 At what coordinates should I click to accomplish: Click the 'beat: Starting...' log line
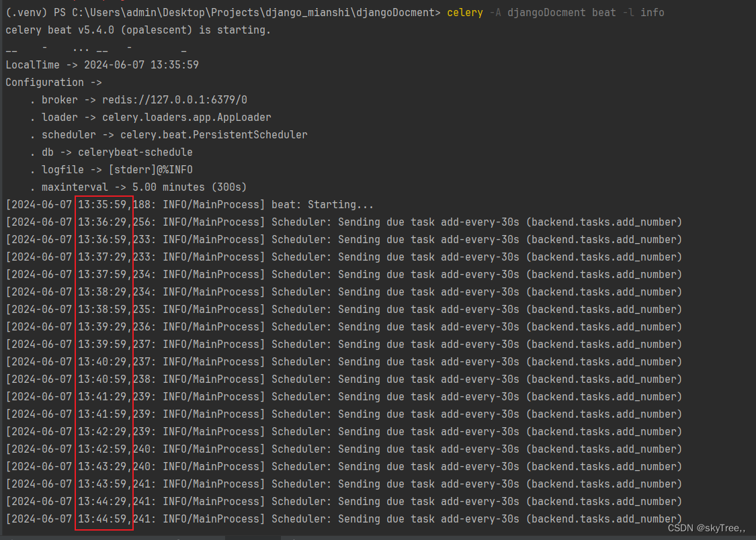tap(190, 205)
